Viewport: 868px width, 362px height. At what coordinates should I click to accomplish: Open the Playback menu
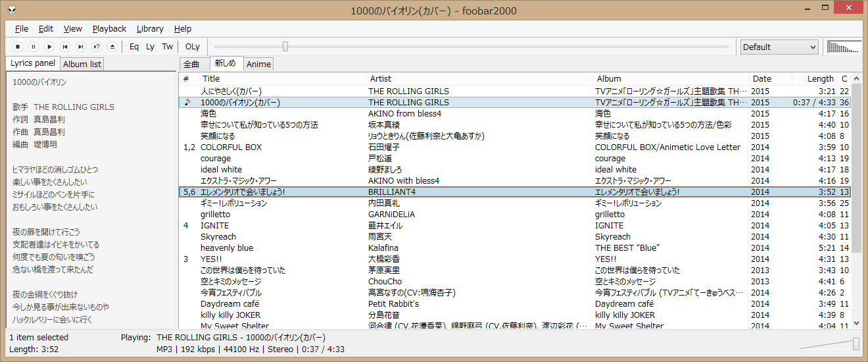coord(109,28)
